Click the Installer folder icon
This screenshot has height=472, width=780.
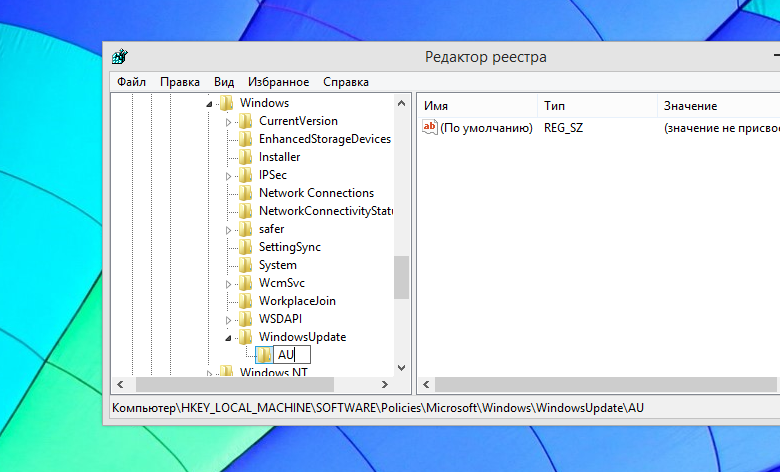click(245, 157)
